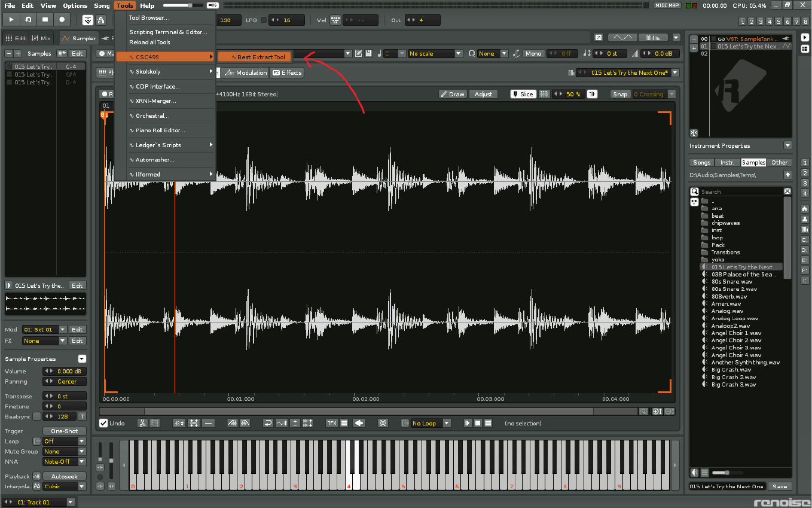Toggle the Undo checkbox
This screenshot has height=508, width=812.
[x=103, y=423]
